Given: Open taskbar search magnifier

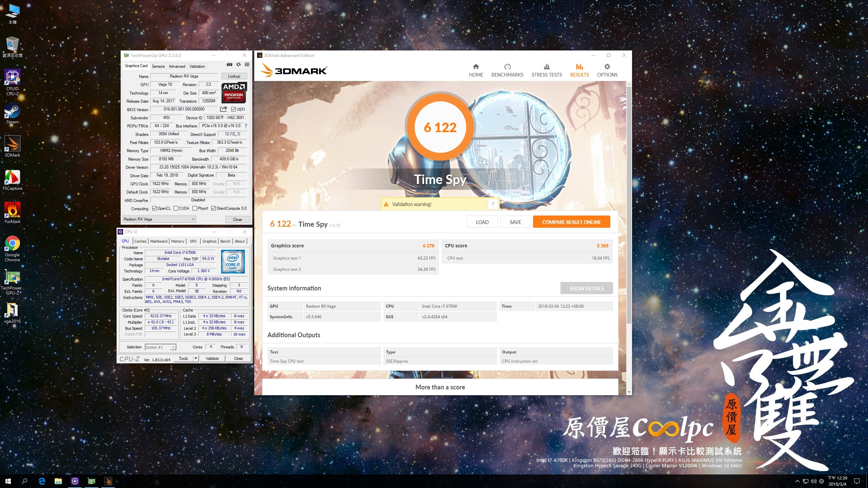Looking at the screenshot, I should pos(24,481).
